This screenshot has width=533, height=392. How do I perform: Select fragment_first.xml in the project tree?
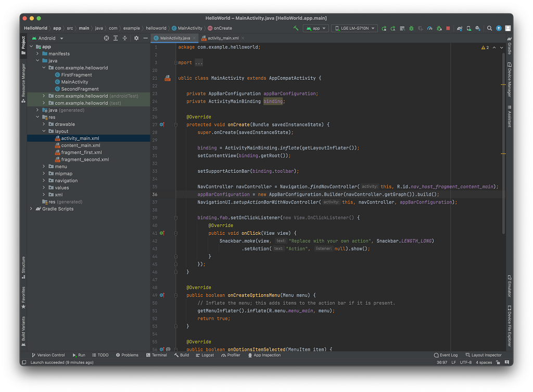point(81,153)
